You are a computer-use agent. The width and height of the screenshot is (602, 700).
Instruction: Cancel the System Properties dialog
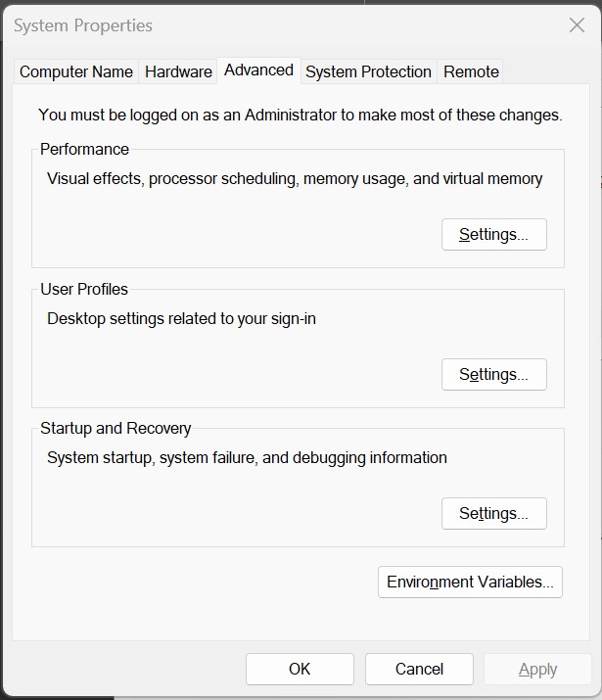click(419, 670)
